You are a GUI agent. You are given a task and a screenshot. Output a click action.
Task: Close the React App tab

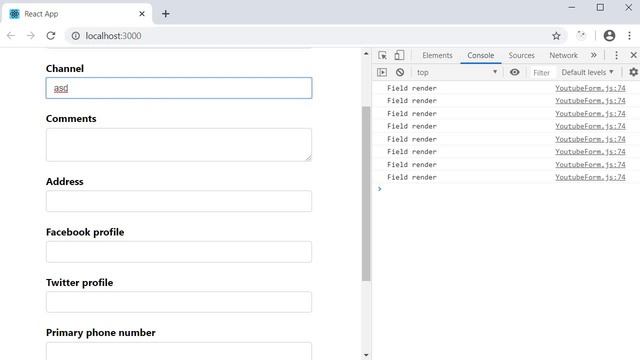coord(142,14)
